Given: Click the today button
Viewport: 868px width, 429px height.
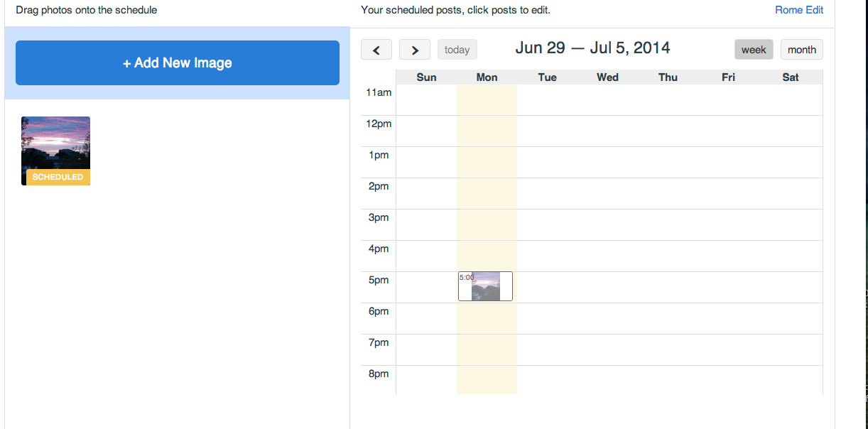Looking at the screenshot, I should (x=457, y=50).
